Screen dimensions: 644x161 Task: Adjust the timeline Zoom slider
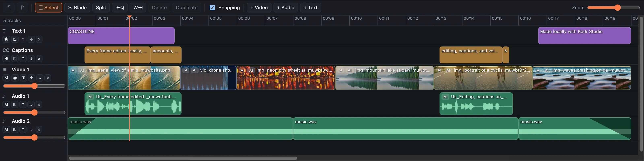coord(613,7)
